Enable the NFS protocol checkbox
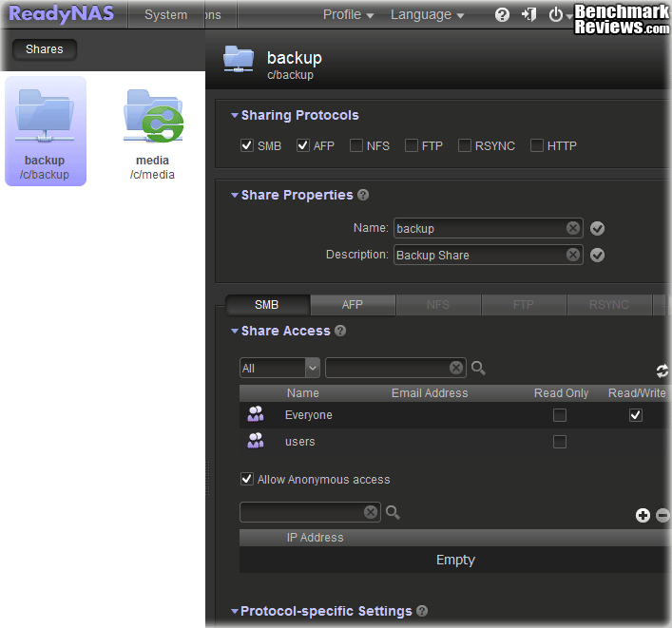The image size is (672, 628). tap(356, 145)
